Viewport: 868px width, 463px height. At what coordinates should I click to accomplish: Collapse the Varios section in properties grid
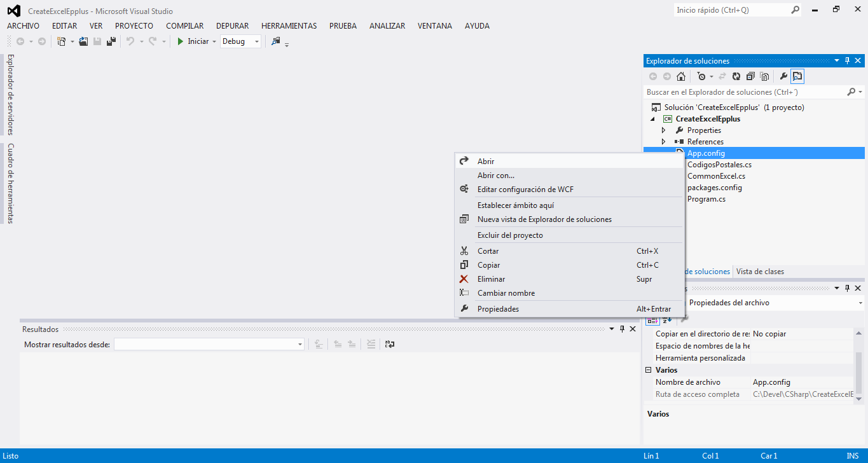coord(649,370)
